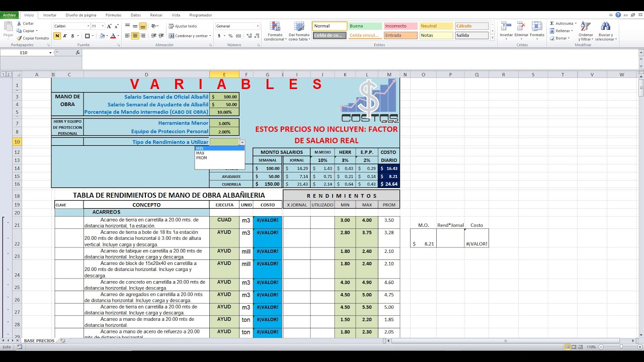This screenshot has width=644, height=362.
Task: Click the fill color paint bucket
Action: [102, 36]
